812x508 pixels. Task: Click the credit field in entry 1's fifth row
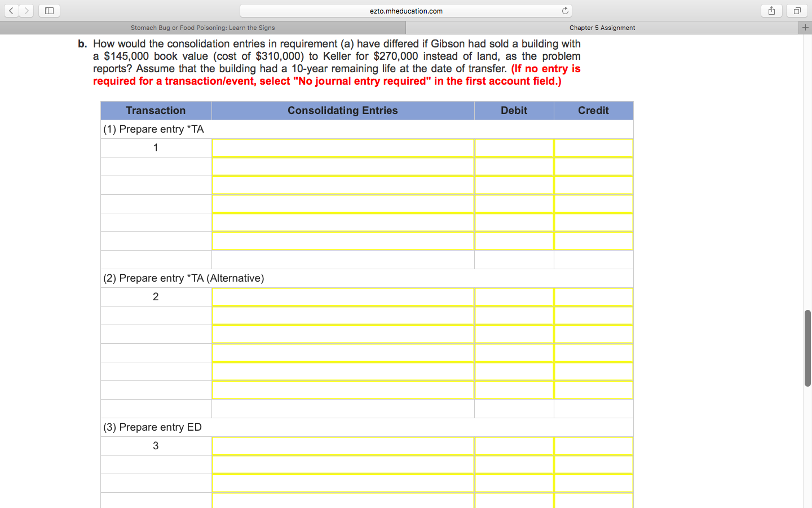click(594, 222)
